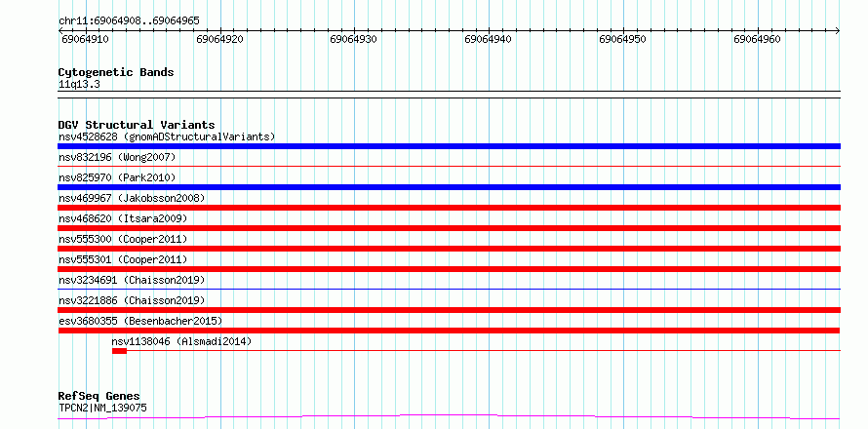Open nsv468620 (Itsara2009) variant label
This screenshot has height=429, width=868.
pos(123,218)
